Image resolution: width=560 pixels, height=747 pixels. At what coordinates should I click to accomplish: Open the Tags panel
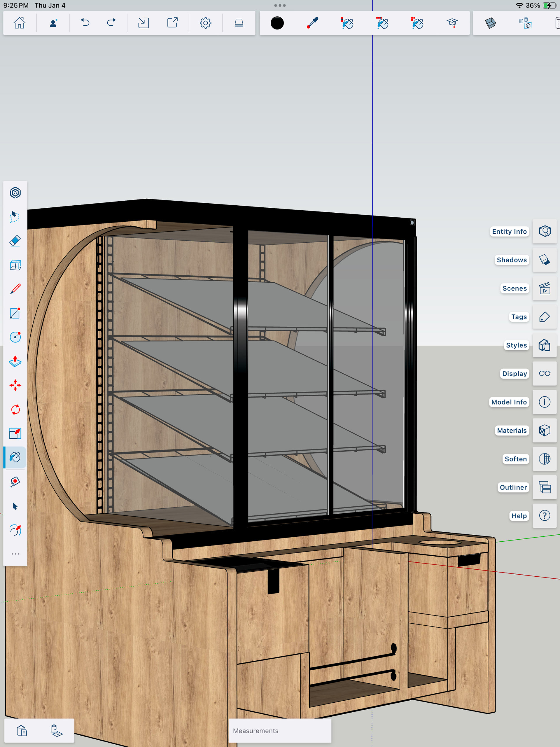pos(545,317)
